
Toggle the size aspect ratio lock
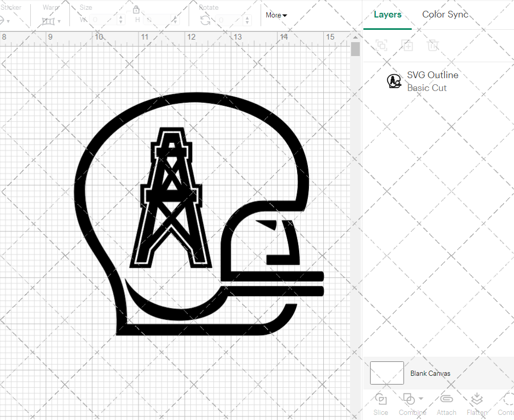coord(136,9)
